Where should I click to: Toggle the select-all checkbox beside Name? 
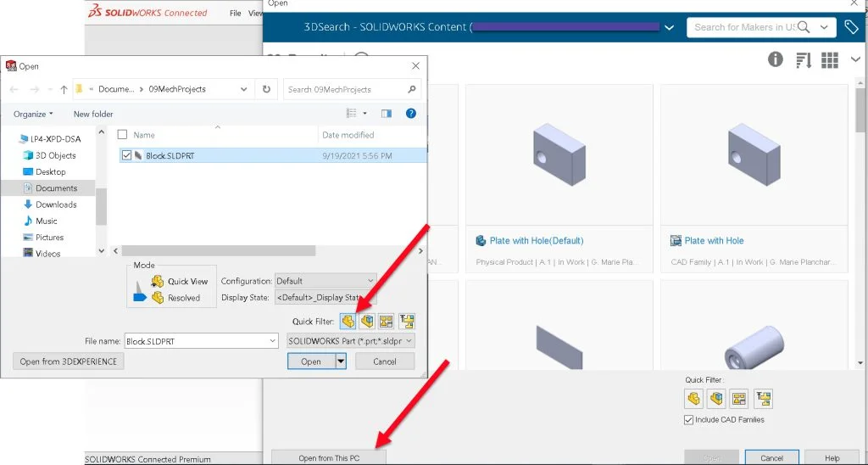pos(122,135)
